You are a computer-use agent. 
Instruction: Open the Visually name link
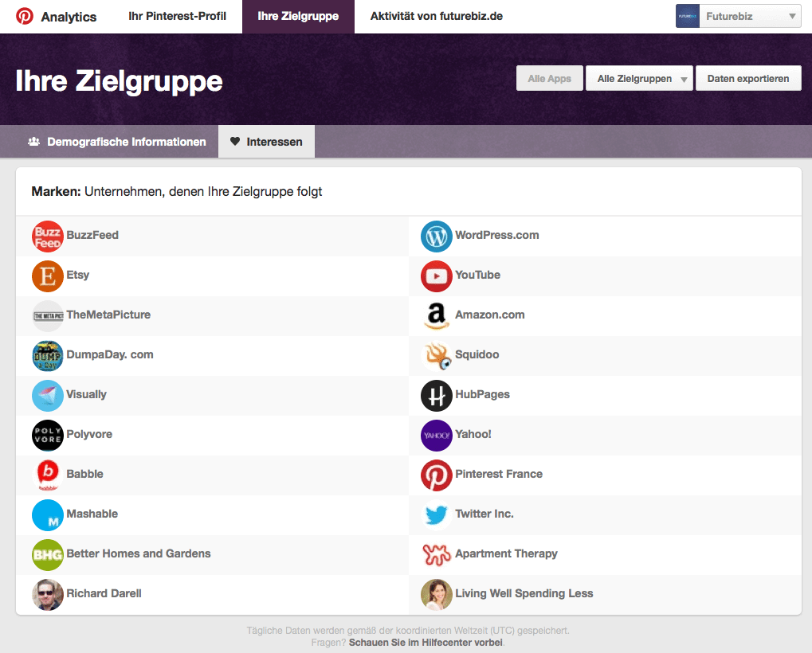point(87,395)
